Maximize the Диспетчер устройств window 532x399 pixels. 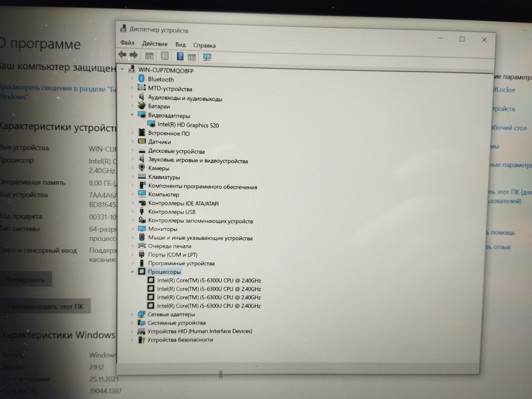point(462,39)
